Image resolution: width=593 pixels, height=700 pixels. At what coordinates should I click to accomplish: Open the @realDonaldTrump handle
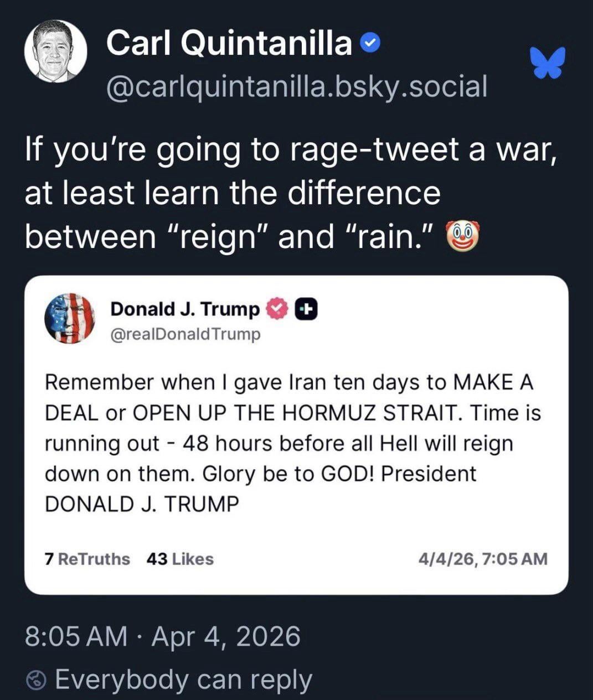[x=185, y=334]
